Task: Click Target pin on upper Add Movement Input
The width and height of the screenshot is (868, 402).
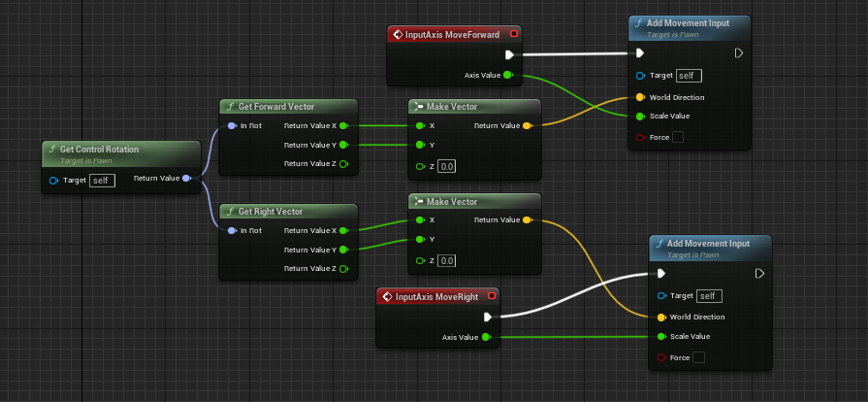Action: pyautogui.click(x=640, y=76)
